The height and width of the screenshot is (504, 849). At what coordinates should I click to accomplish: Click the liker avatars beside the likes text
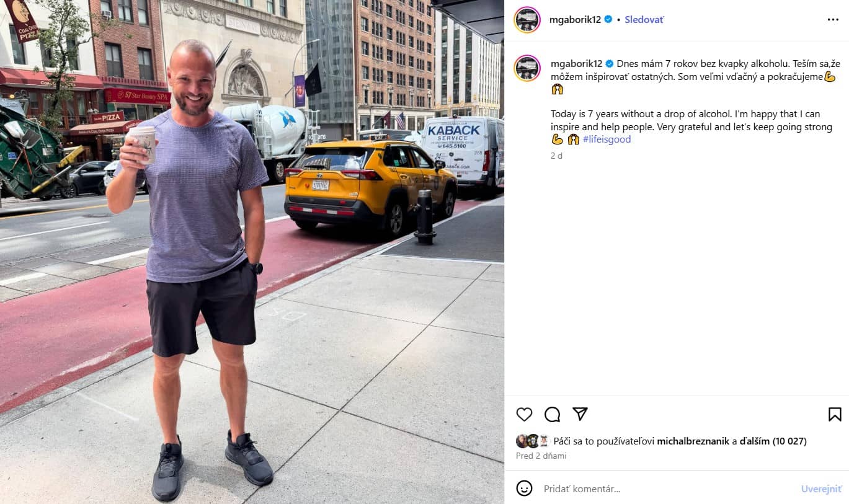[x=533, y=441]
